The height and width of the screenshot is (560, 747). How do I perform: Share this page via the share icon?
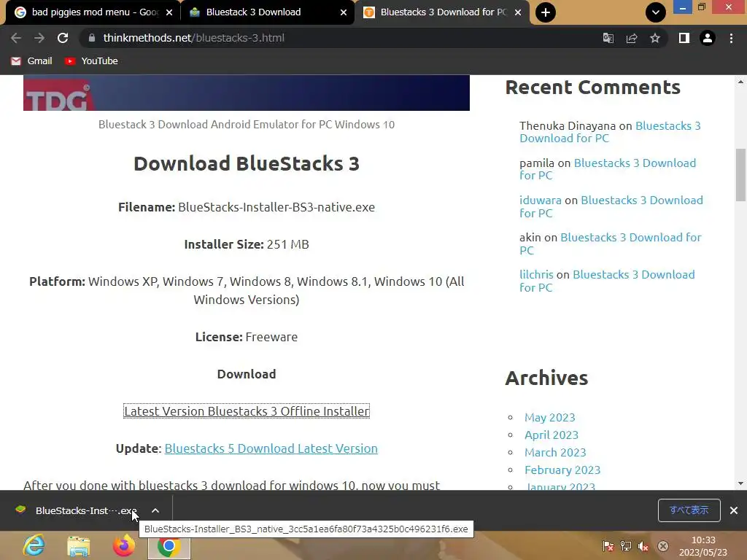pyautogui.click(x=632, y=38)
